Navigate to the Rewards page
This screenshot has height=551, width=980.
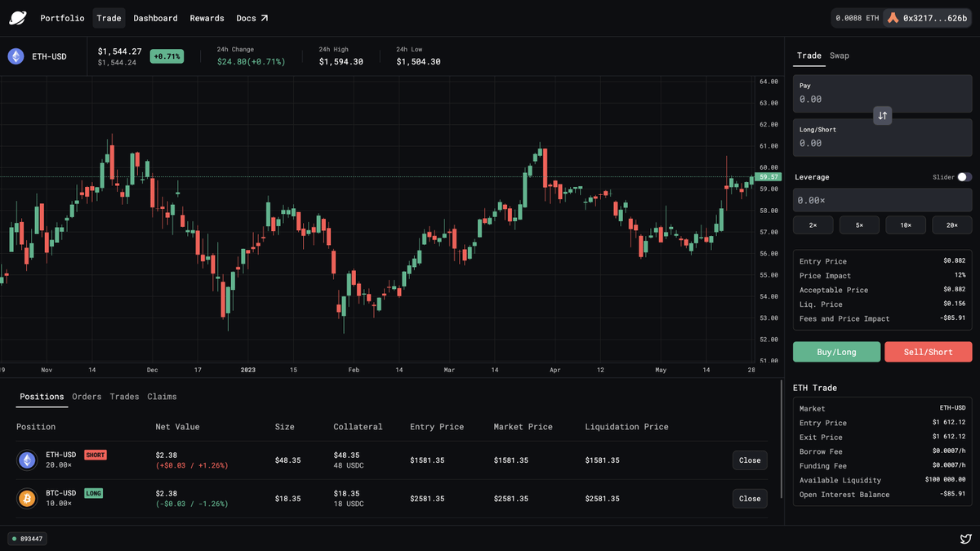pyautogui.click(x=207, y=17)
